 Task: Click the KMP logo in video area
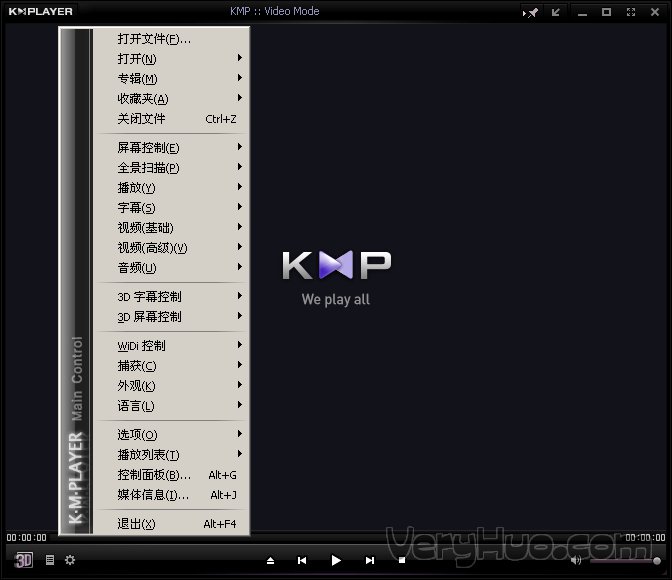click(x=336, y=265)
